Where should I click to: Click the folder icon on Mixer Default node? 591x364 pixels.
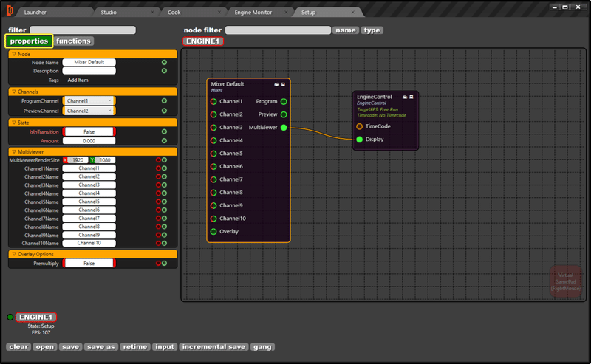(276, 84)
